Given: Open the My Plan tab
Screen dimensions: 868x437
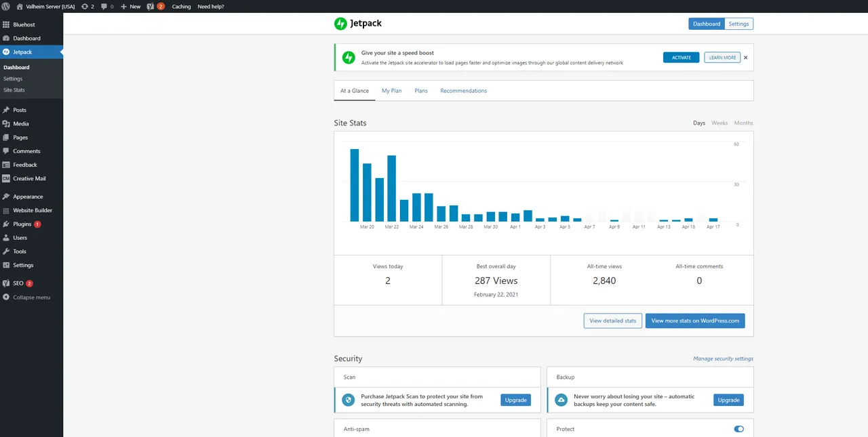Looking at the screenshot, I should point(391,91).
